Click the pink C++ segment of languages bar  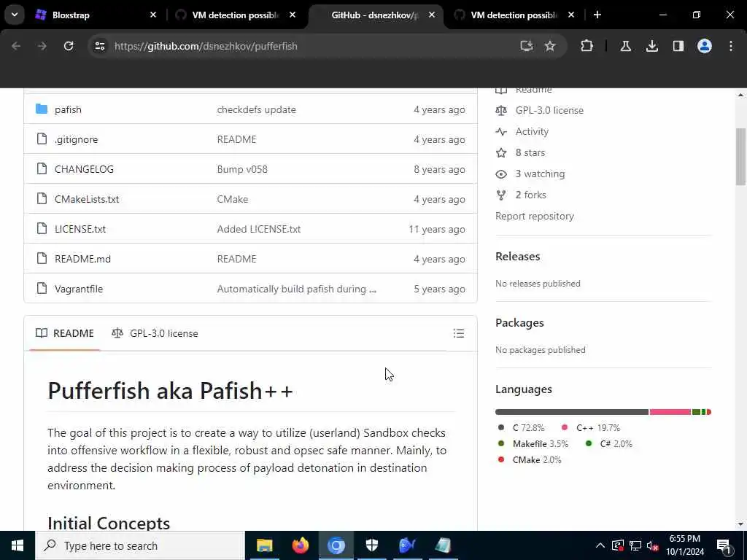tap(670, 412)
